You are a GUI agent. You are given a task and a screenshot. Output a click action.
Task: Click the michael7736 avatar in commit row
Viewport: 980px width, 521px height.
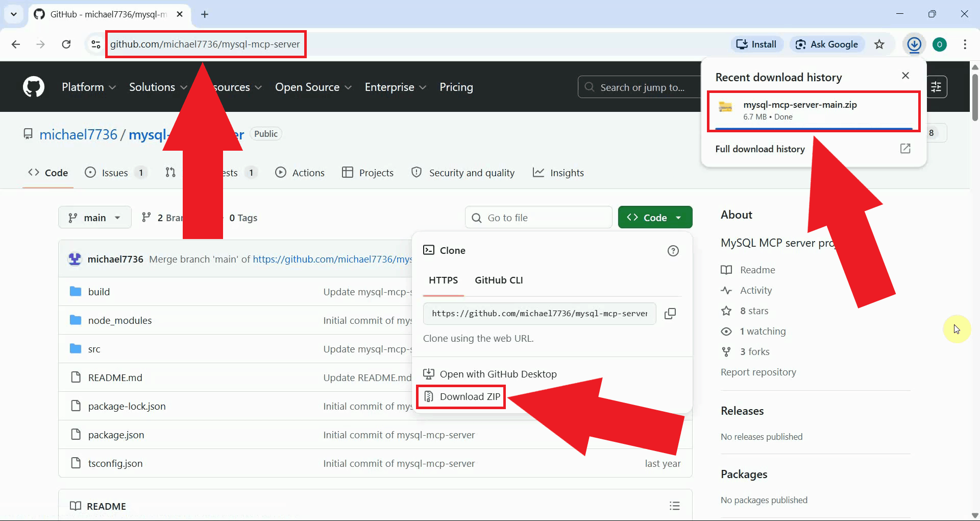point(75,259)
